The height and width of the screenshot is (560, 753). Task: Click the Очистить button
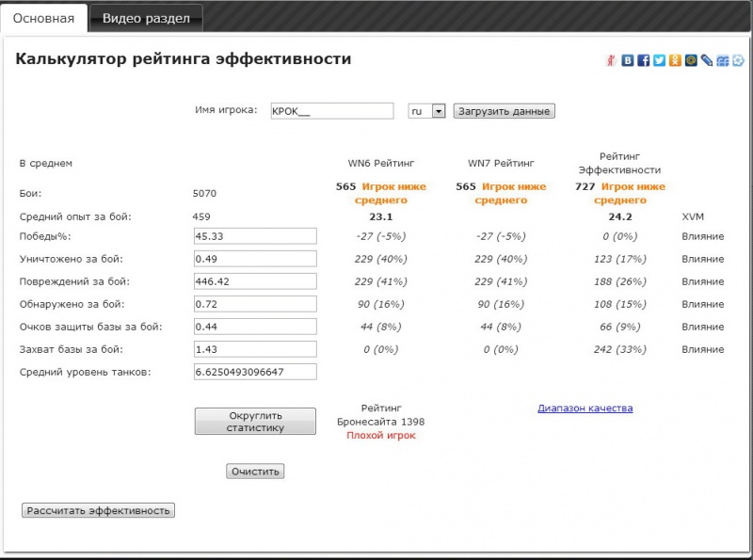coord(255,472)
